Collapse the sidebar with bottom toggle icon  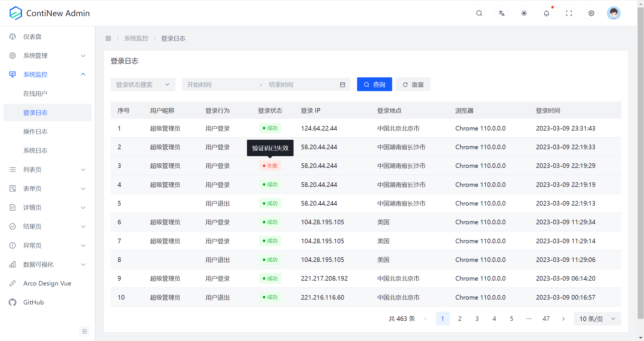(x=85, y=331)
